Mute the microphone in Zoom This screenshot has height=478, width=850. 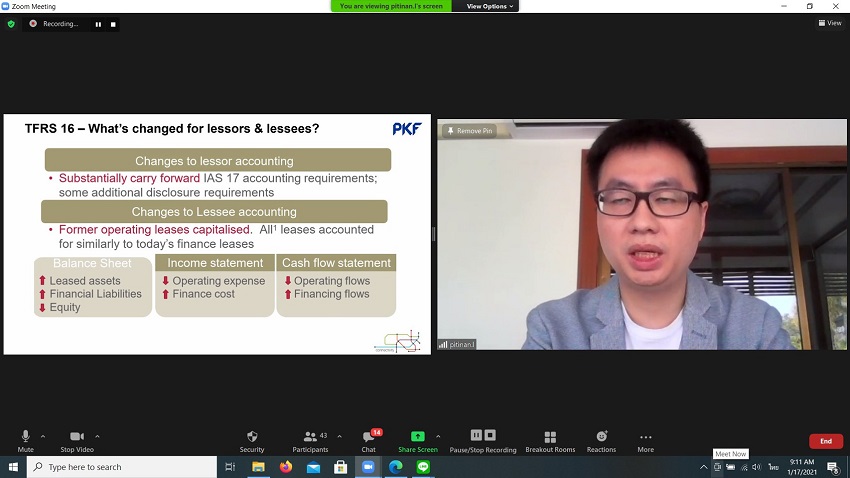click(x=25, y=440)
